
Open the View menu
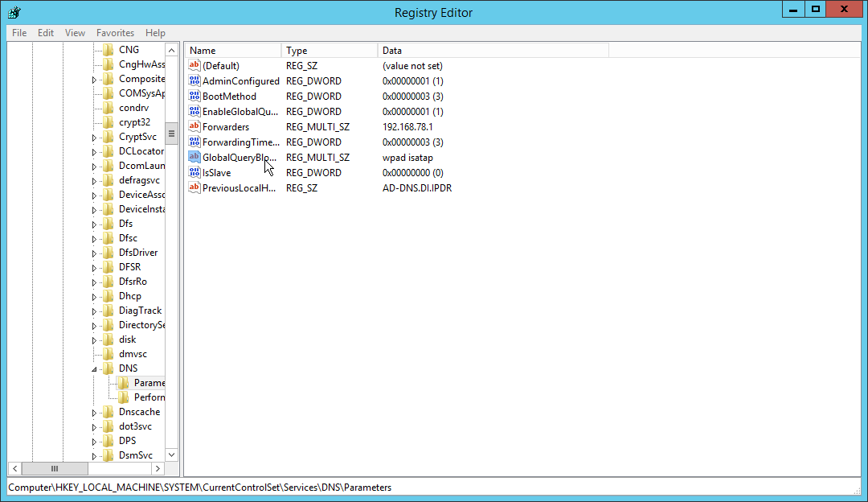75,33
